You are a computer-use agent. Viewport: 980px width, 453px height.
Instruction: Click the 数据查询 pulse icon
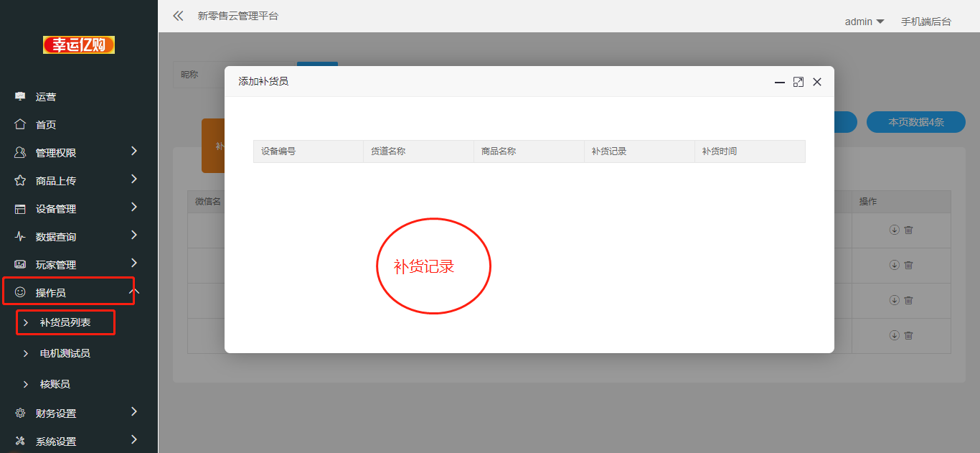click(x=20, y=237)
